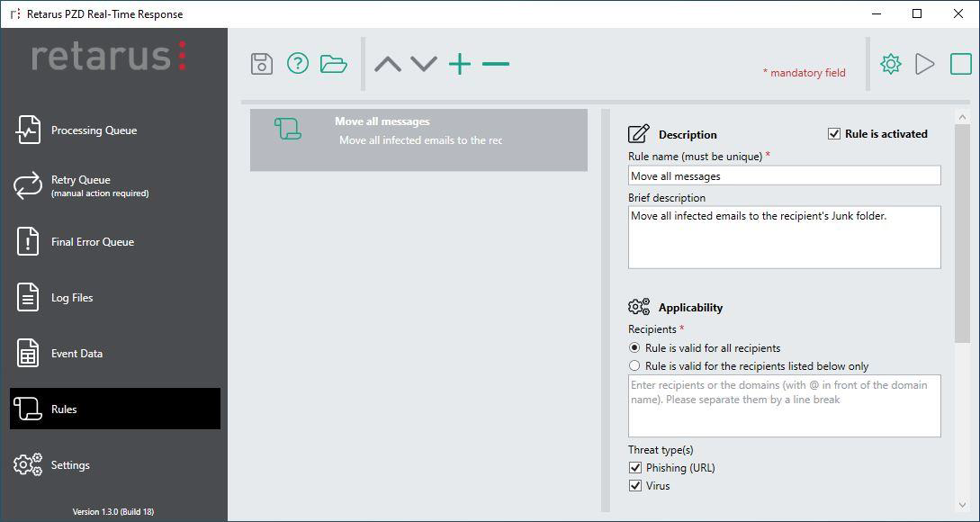
Task: Click the green gear icon at top right
Action: point(891,64)
